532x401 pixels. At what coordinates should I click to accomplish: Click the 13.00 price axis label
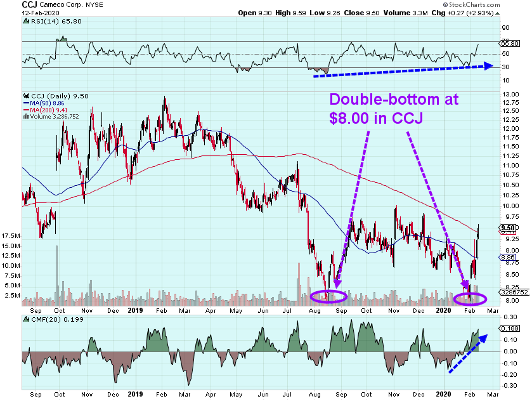(510, 95)
